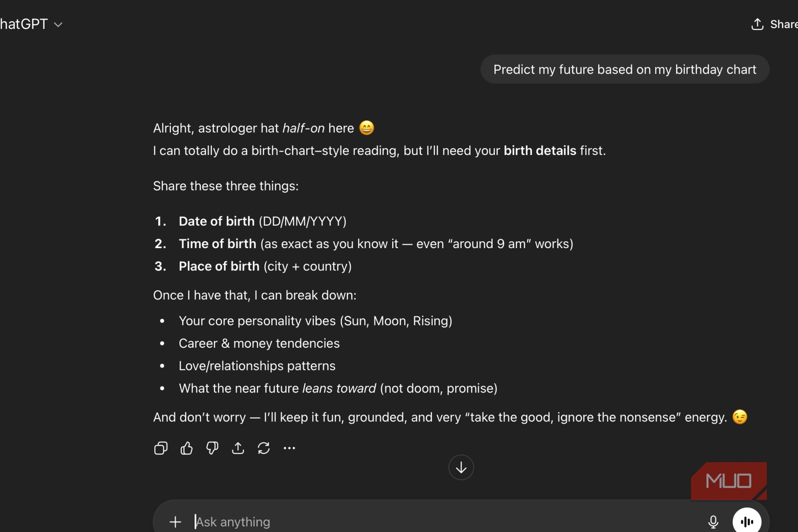The width and height of the screenshot is (798, 532).
Task: Focus the Ask anything input field
Action: click(x=435, y=521)
